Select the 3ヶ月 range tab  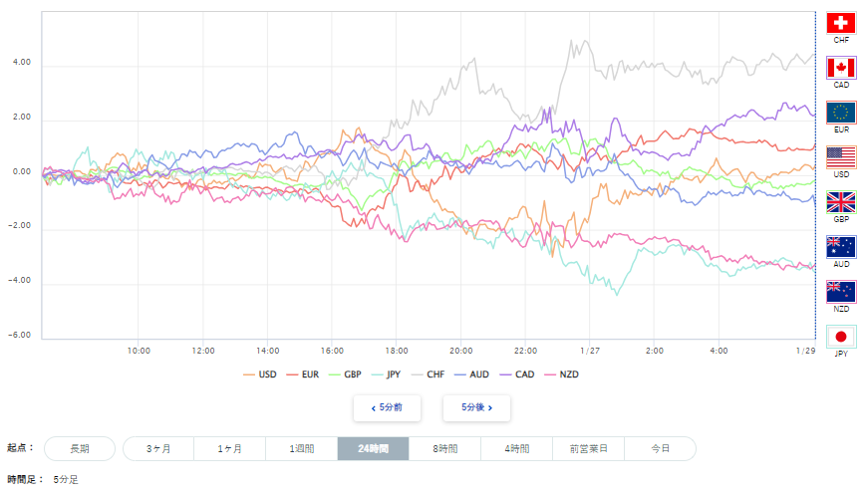coord(158,449)
